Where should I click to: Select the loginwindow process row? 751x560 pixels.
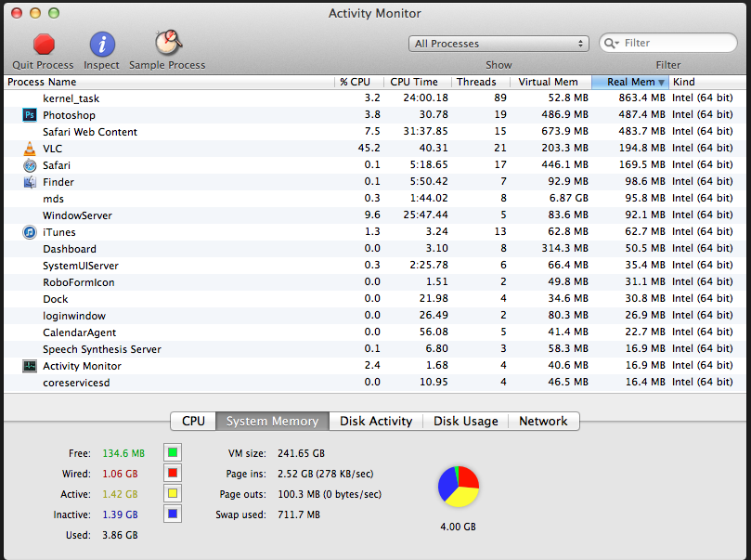[375, 316]
